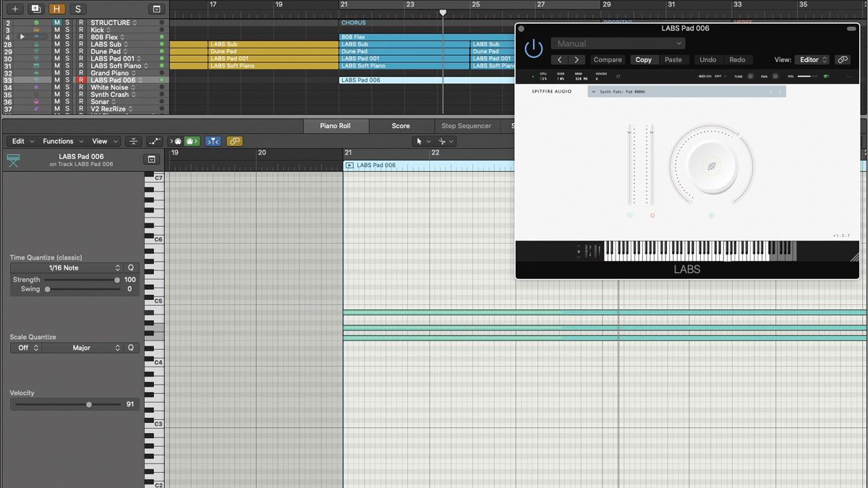Viewport: 868px width, 488px height.
Task: Click the duplicate track icon
Action: tap(35, 9)
